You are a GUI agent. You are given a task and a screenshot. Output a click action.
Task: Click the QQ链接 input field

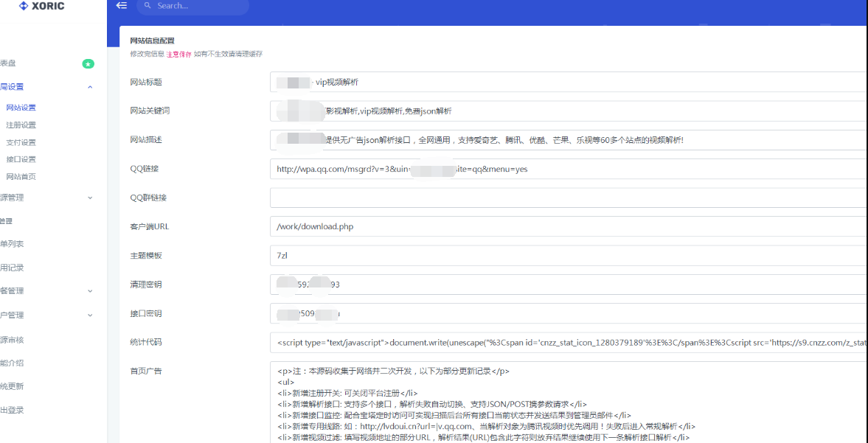click(569, 170)
